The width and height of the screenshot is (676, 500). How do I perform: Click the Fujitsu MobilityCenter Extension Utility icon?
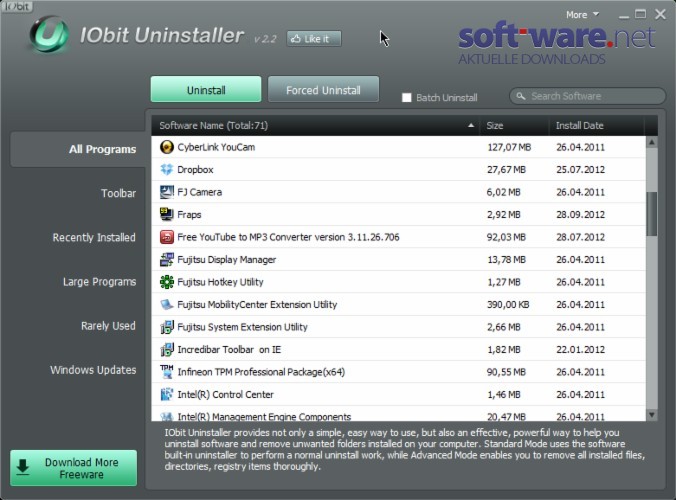coord(166,304)
